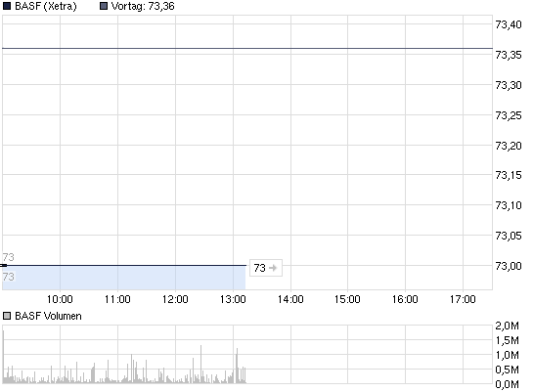The width and height of the screenshot is (533, 392).
Task: Click the 73,35 price axis label
Action: coord(509,55)
